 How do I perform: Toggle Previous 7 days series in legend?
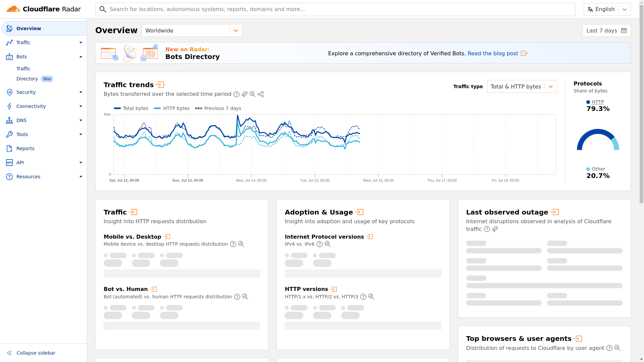pyautogui.click(x=218, y=108)
